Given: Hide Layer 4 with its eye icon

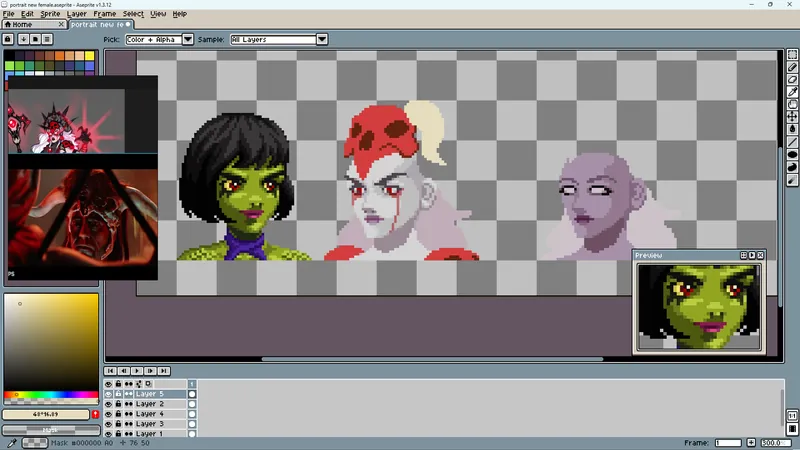Looking at the screenshot, I should pos(108,414).
